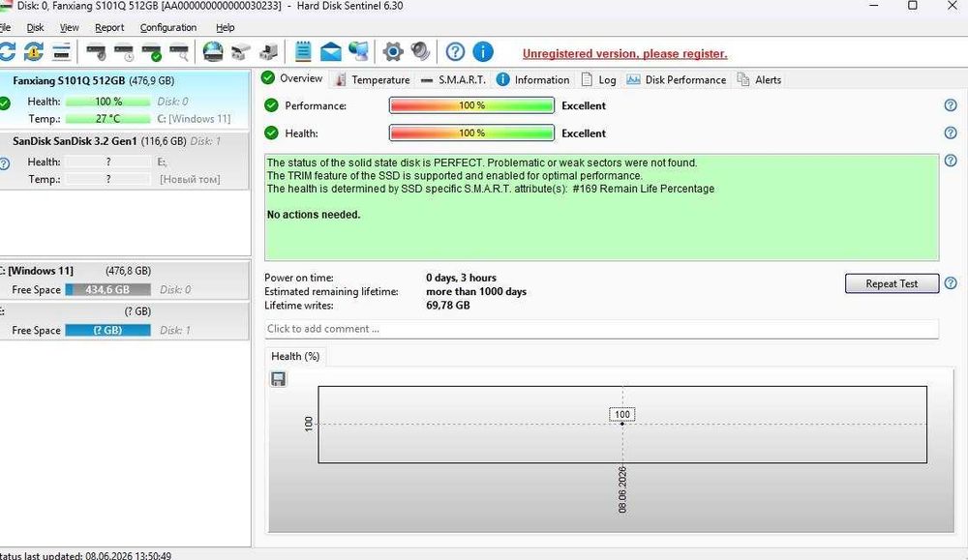
Task: Click the disk-with-clock toolbar icon
Action: [x=124, y=52]
